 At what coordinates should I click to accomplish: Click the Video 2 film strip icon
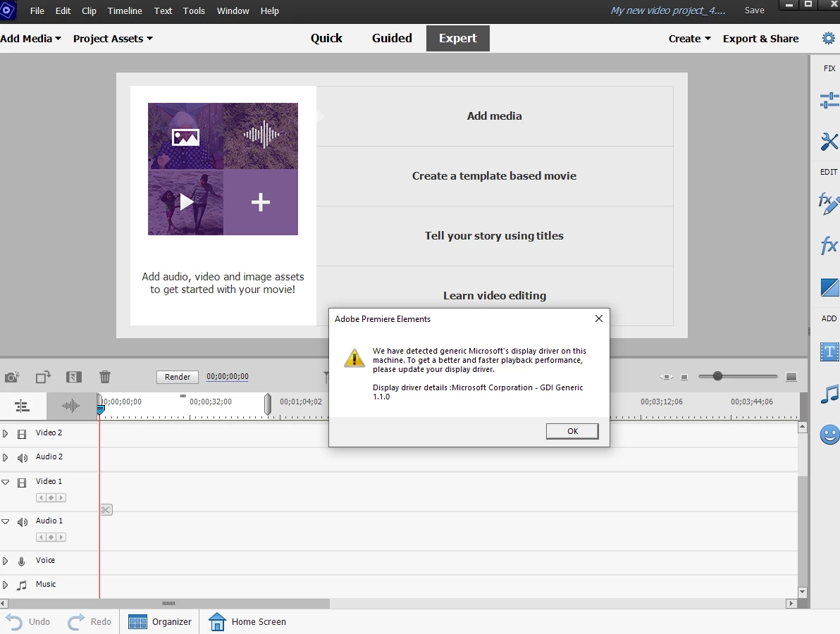tap(22, 434)
